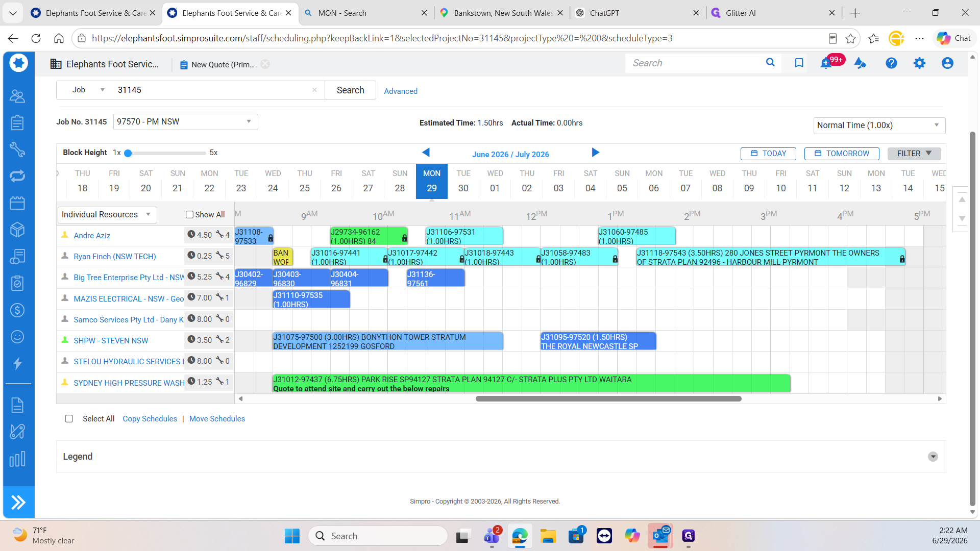Open the Advanced search link
The image size is (980, 551).
pyautogui.click(x=401, y=91)
